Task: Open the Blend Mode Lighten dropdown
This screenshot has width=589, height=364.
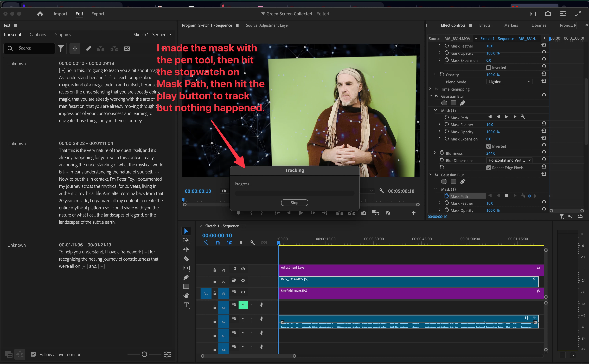Action: pyautogui.click(x=509, y=82)
